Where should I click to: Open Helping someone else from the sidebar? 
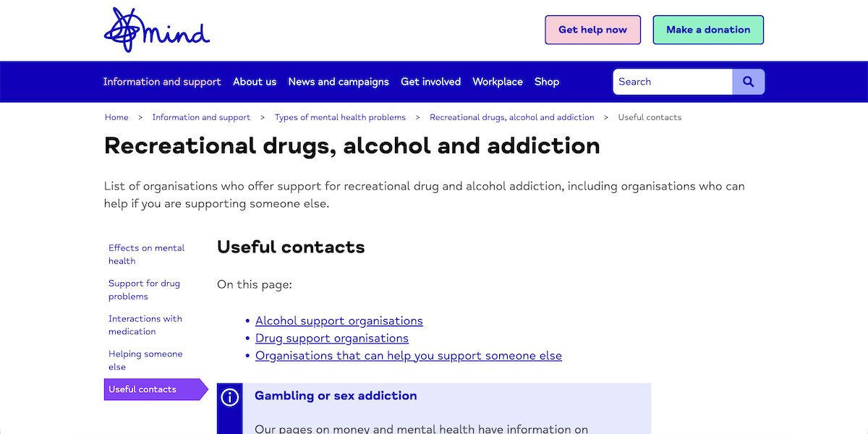click(x=145, y=360)
